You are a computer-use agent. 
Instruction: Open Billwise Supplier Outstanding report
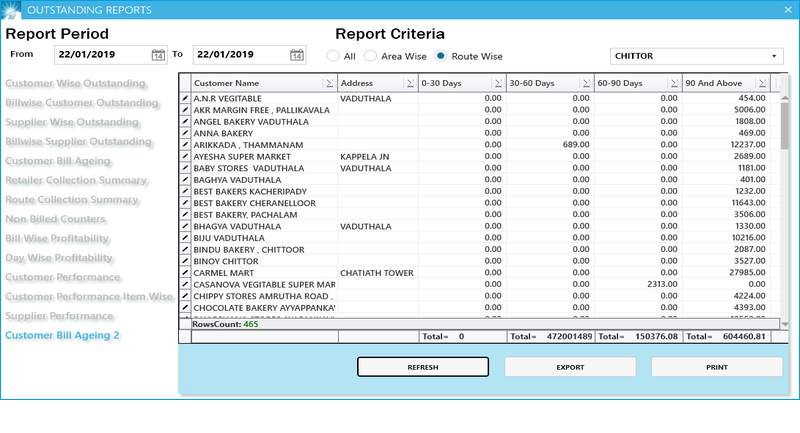(79, 141)
